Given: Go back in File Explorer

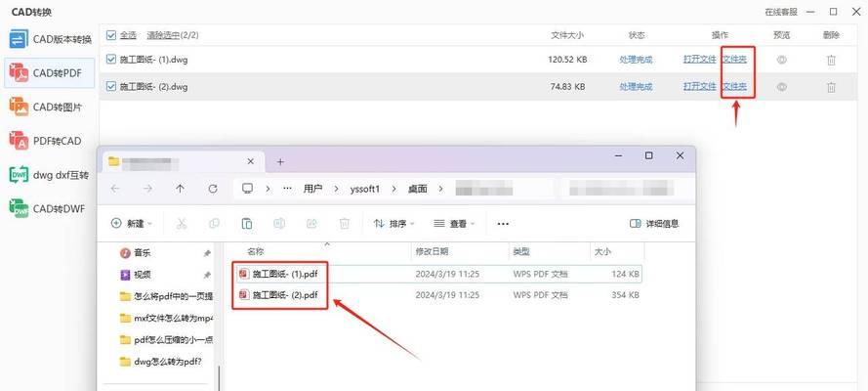Looking at the screenshot, I should (115, 189).
